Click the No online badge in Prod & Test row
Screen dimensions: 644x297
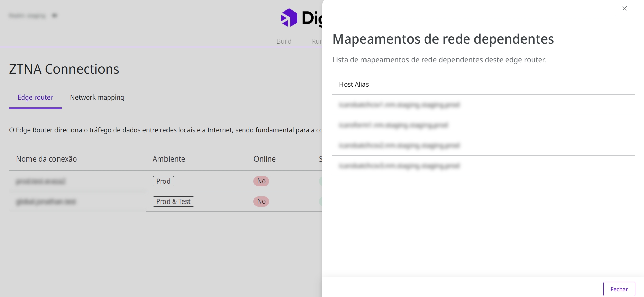(261, 201)
